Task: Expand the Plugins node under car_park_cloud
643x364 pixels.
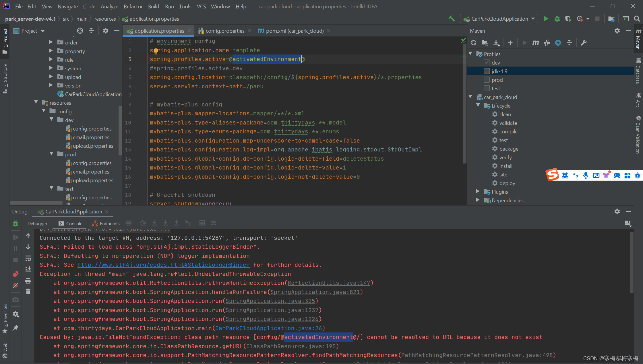Action: pyautogui.click(x=477, y=192)
